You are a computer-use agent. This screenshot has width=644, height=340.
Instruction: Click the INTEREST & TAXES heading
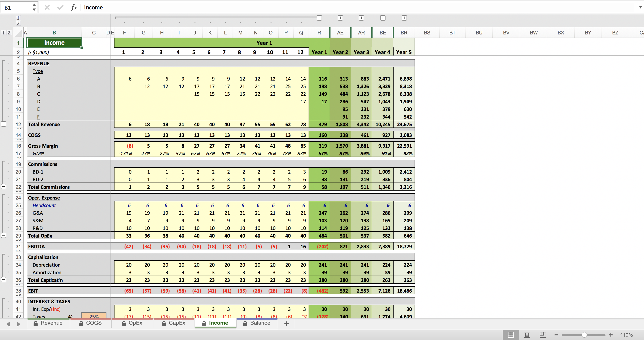coord(49,302)
